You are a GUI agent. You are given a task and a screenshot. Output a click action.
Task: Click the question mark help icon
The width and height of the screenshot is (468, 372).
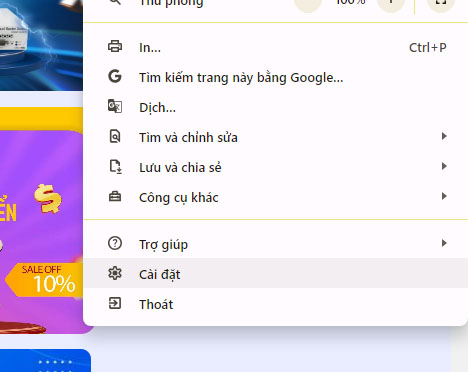coord(115,243)
